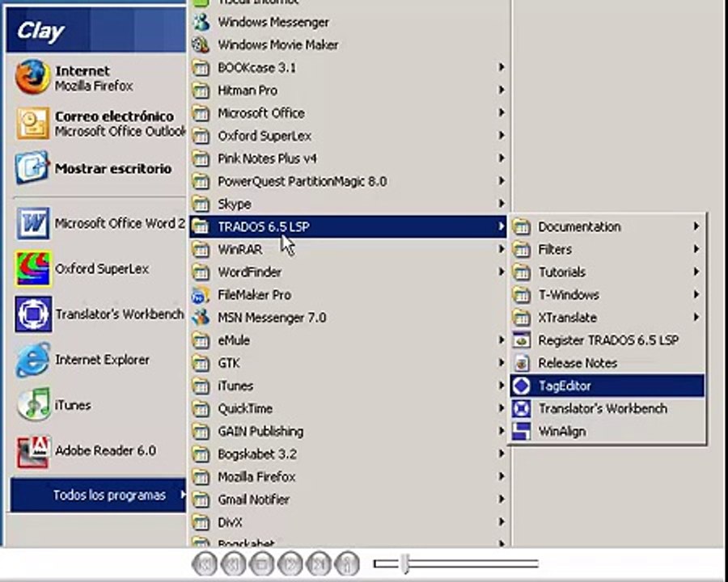Image resolution: width=728 pixels, height=582 pixels.
Task: Stop the video playback
Action: [x=261, y=563]
